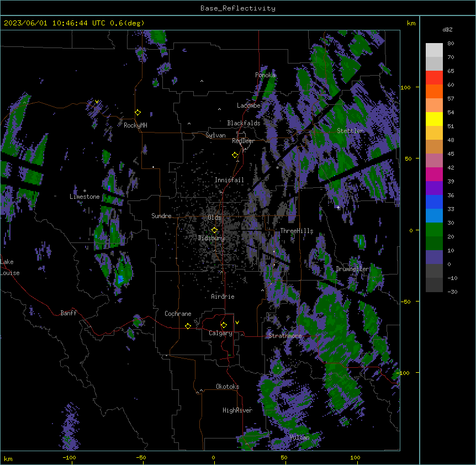Click the ThreeHills label
The height and width of the screenshot is (465, 476).
[297, 231]
